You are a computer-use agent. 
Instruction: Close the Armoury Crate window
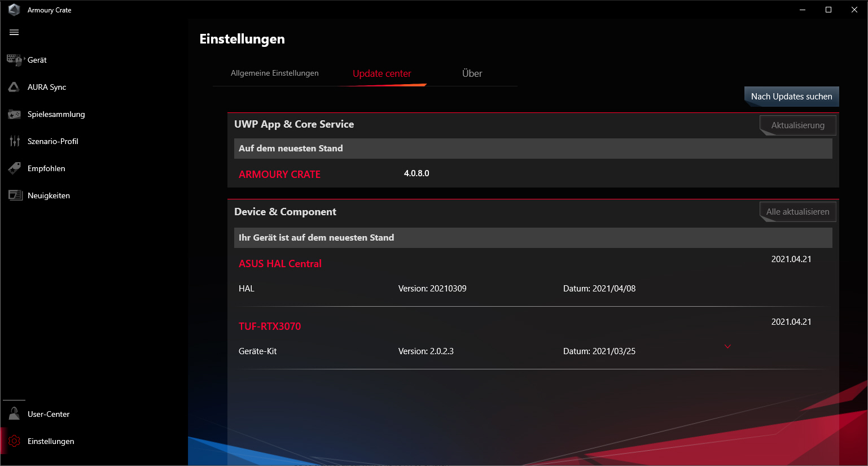click(854, 10)
